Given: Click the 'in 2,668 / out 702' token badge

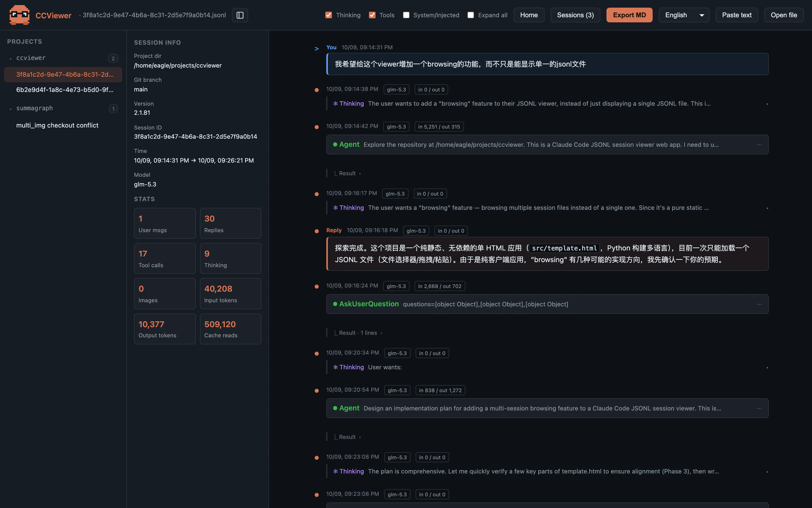Looking at the screenshot, I should point(439,286).
